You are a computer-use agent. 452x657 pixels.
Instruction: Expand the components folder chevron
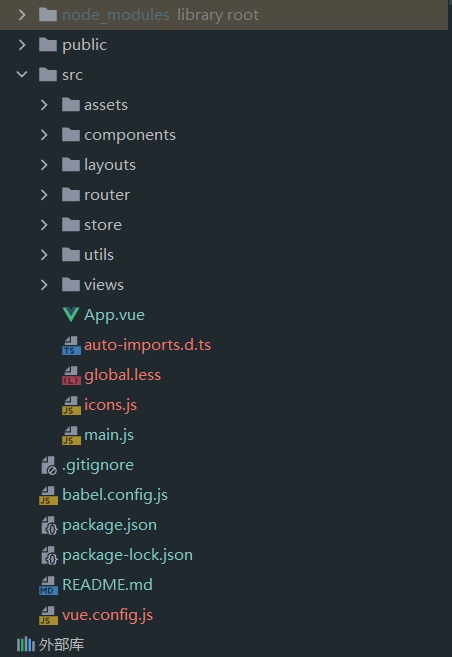(44, 135)
